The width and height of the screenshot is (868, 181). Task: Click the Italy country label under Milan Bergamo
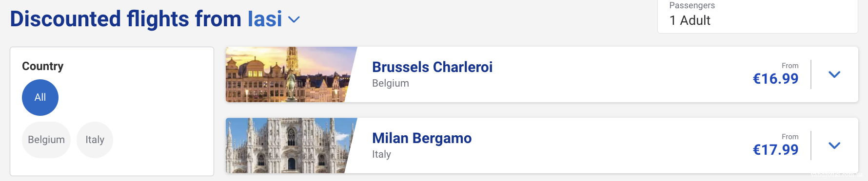(x=381, y=154)
